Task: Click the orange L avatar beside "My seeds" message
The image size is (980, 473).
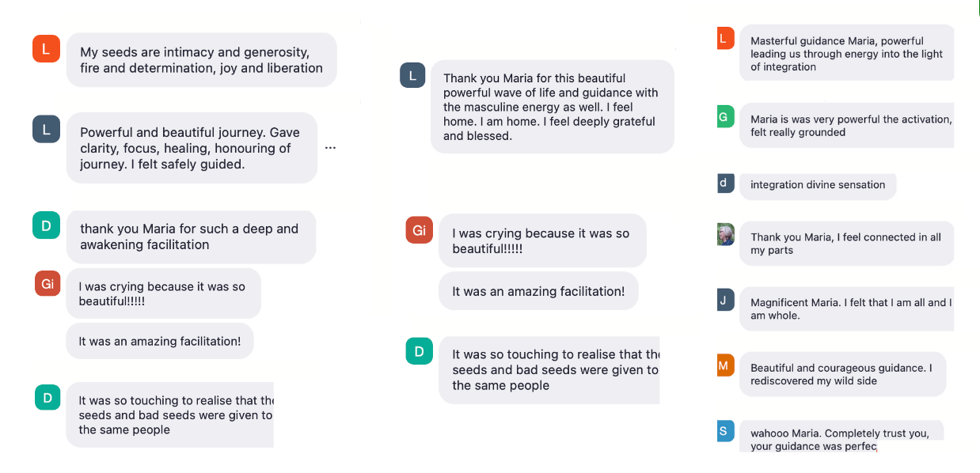Action: 46,49
